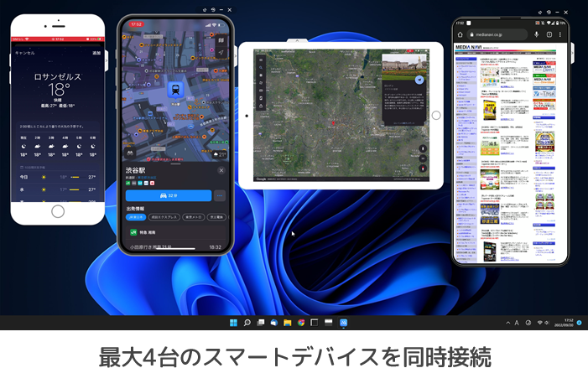The width and height of the screenshot is (588, 368).
Task: Click the Windows Start button
Action: click(233, 323)
